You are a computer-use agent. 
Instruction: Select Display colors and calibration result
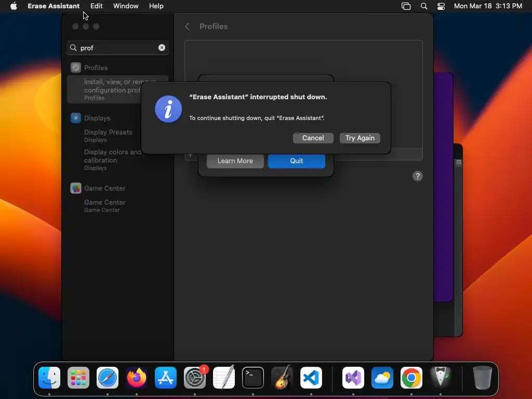(x=112, y=159)
